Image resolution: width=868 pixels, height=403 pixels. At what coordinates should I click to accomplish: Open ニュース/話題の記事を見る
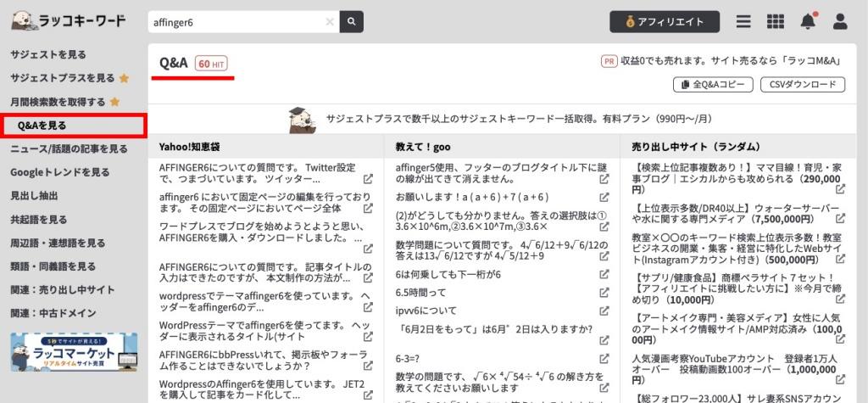(69, 148)
